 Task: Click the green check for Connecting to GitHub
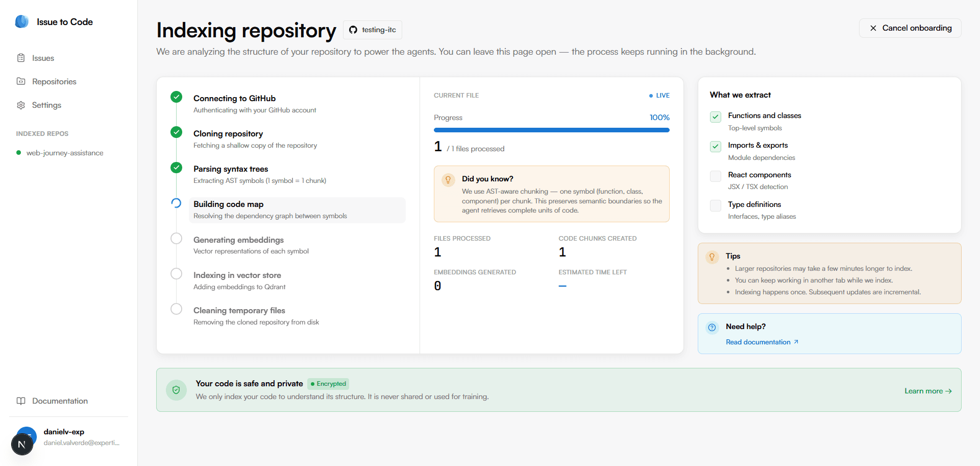(176, 97)
